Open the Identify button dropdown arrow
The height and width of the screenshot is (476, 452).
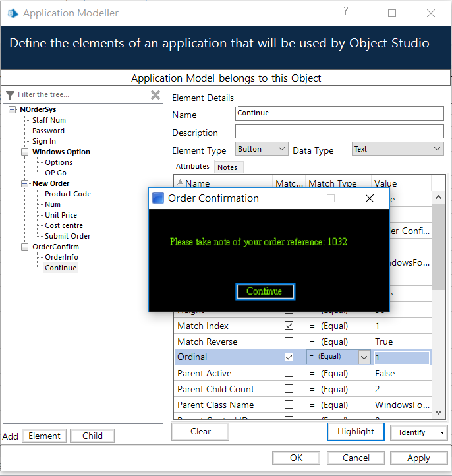(x=442, y=432)
